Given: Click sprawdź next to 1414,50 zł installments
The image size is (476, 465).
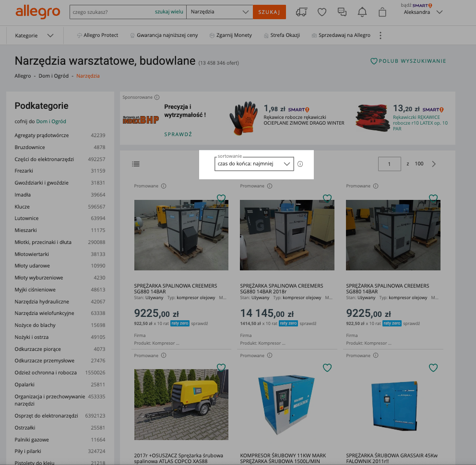Looking at the screenshot, I should point(308,324).
